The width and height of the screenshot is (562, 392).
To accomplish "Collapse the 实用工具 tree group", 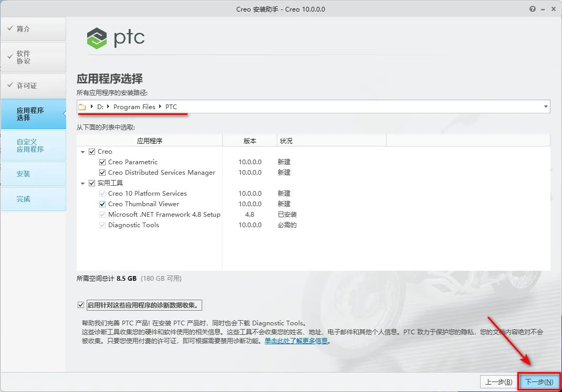I will click(83, 183).
